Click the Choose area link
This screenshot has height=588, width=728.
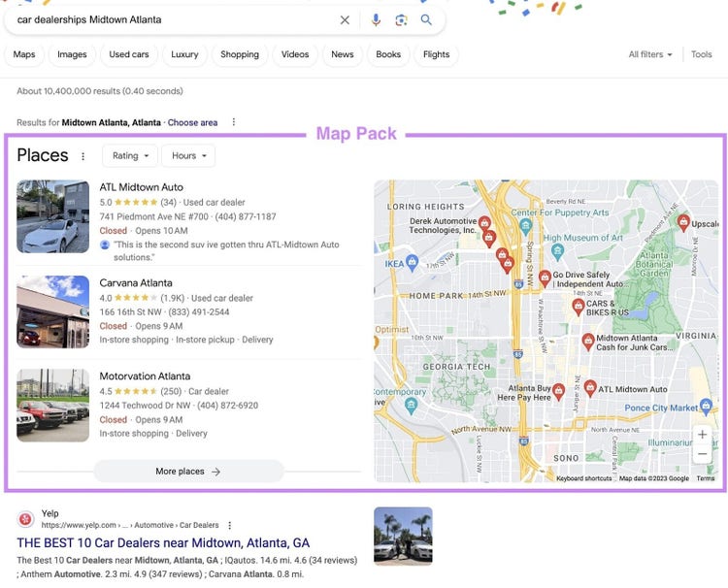click(193, 122)
